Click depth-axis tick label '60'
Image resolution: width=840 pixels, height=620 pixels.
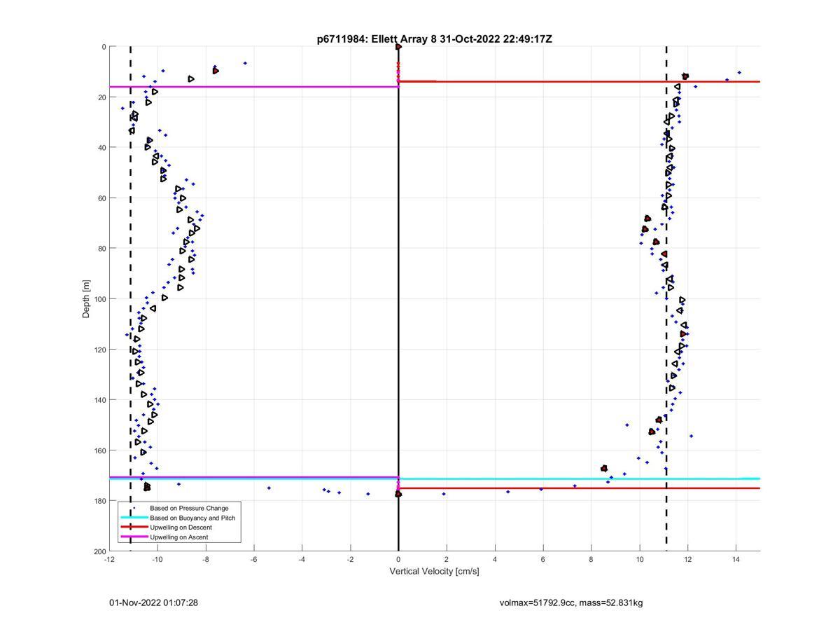tap(101, 198)
